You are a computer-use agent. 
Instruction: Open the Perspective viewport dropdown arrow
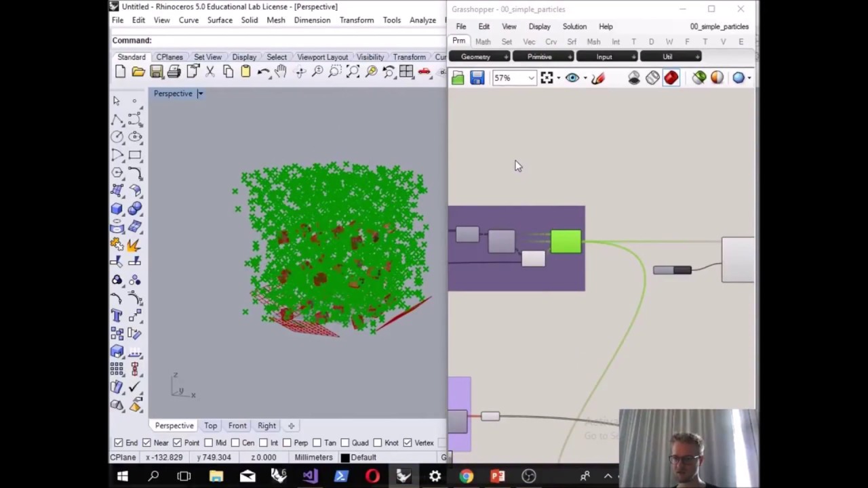click(200, 94)
